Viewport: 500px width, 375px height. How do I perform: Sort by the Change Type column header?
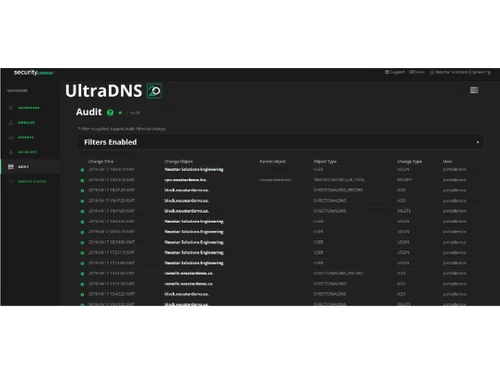410,162
